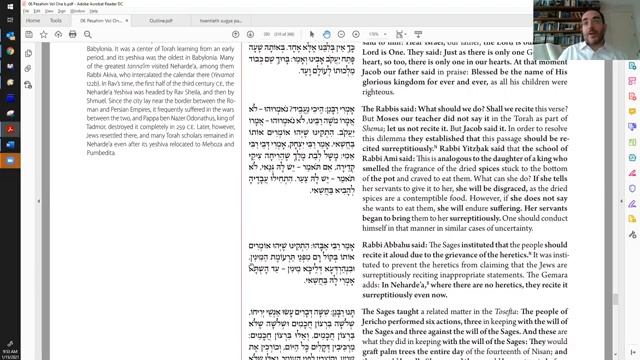Open the Help menu

pyautogui.click(x=93, y=11)
